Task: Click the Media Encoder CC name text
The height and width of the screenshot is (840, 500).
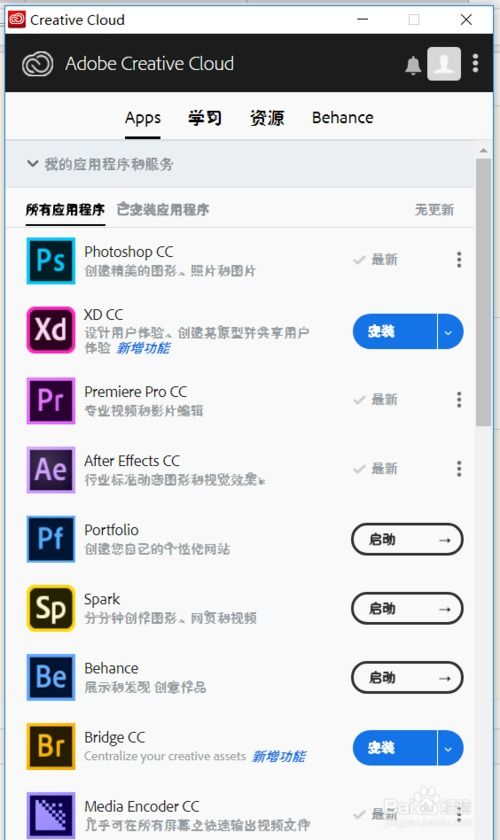Action: click(x=141, y=806)
